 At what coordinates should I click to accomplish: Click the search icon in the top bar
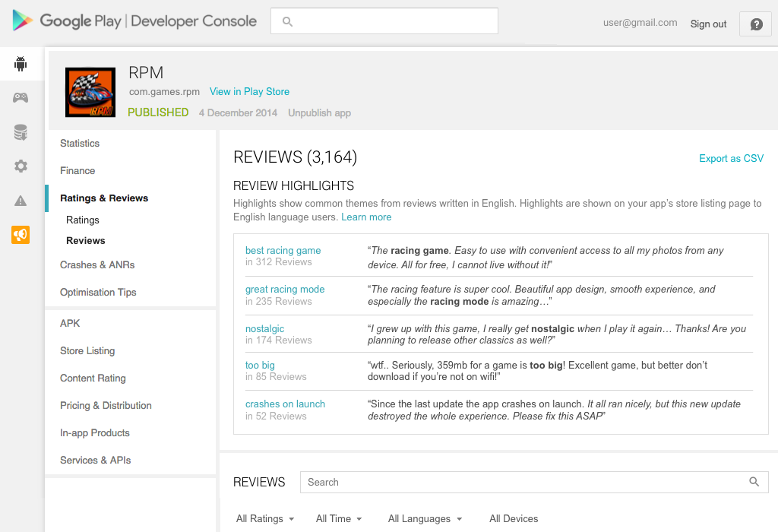[287, 21]
